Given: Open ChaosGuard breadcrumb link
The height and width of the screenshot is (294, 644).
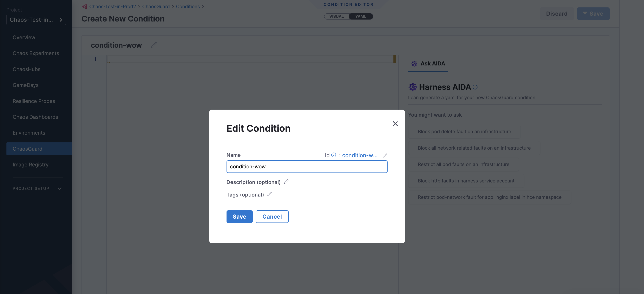Looking at the screenshot, I should point(156,6).
